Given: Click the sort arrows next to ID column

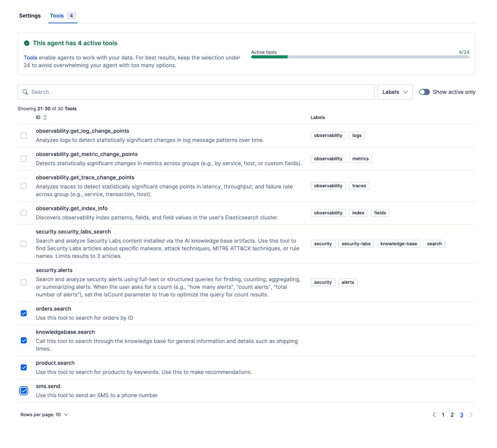Looking at the screenshot, I should coord(45,117).
